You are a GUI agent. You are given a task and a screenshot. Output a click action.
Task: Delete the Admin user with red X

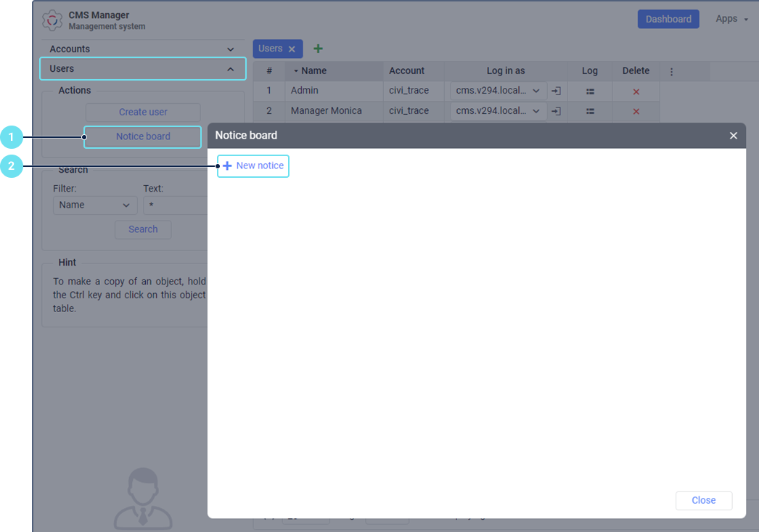(636, 91)
